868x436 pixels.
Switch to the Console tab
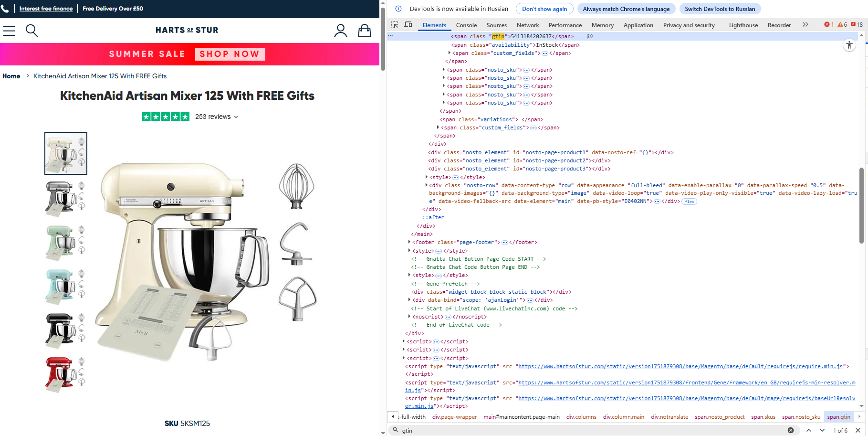click(x=466, y=25)
